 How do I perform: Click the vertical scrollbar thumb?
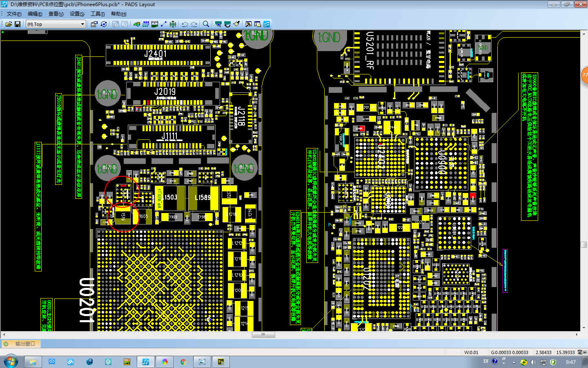(x=584, y=245)
